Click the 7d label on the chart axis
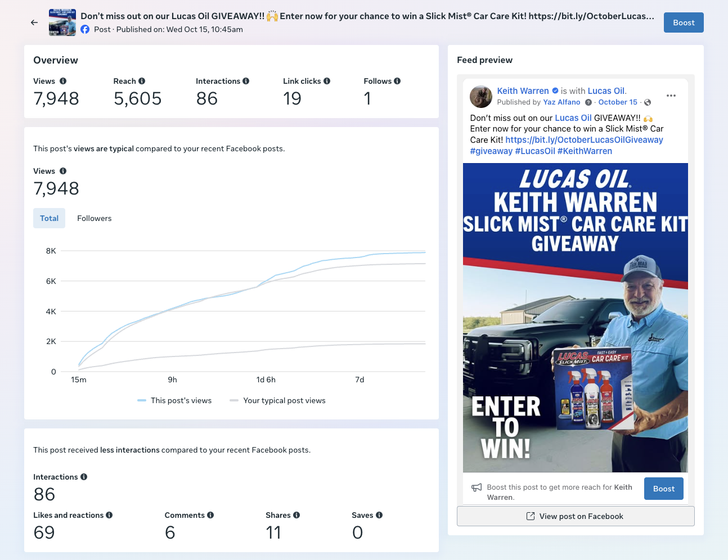 (359, 380)
